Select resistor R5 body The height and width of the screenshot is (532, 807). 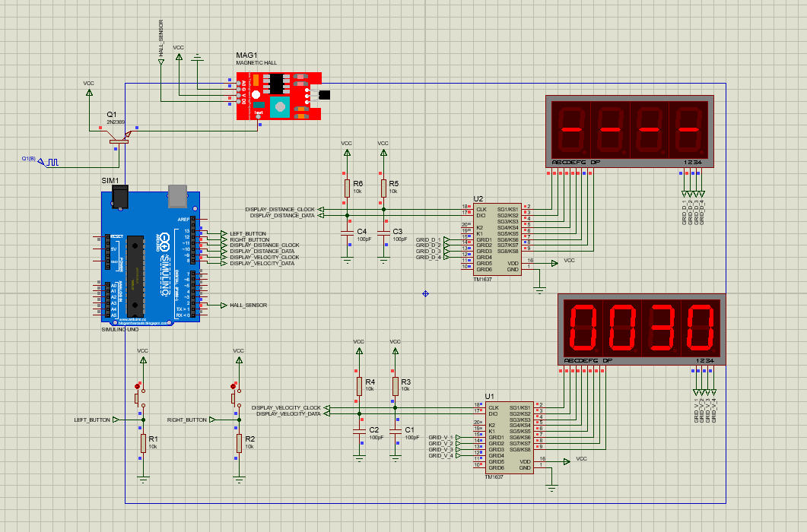pyautogui.click(x=383, y=188)
